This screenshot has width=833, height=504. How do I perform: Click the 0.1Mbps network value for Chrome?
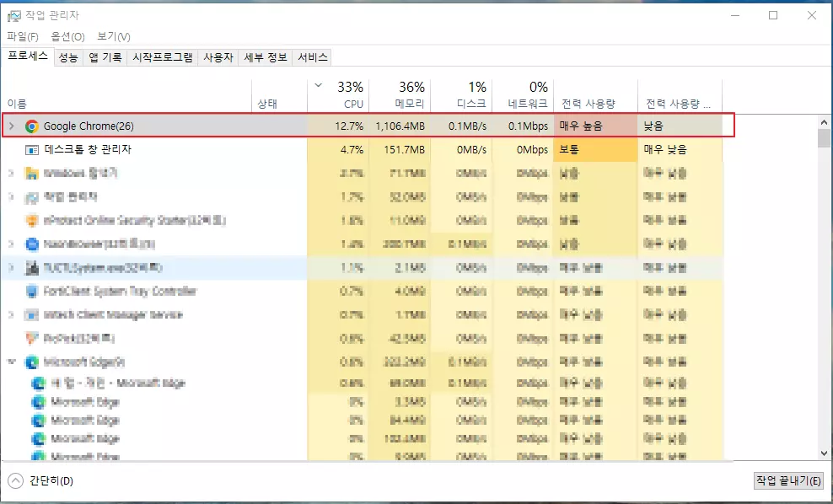click(x=528, y=126)
